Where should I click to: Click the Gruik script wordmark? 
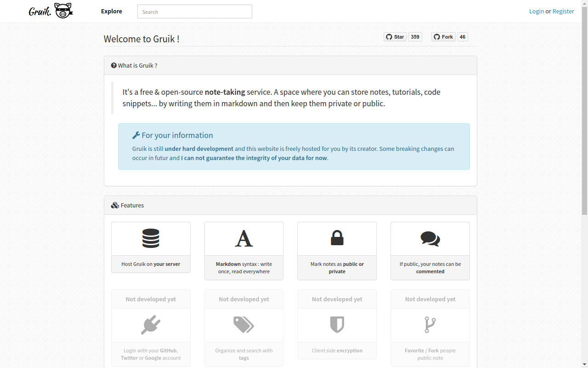click(x=40, y=11)
